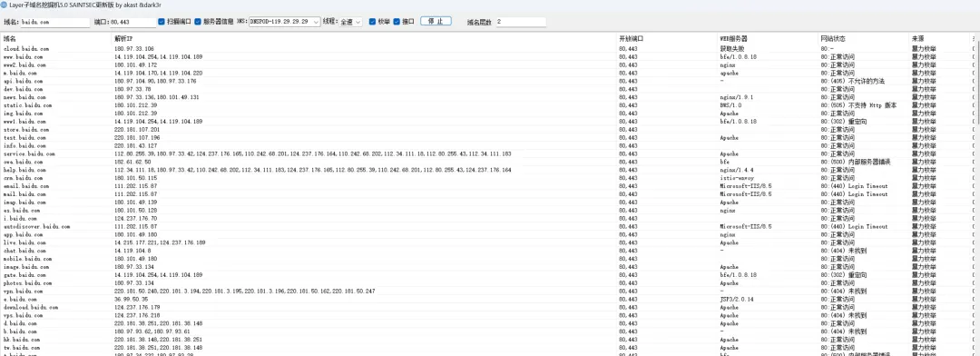Select the store.baidu.com row
The height and width of the screenshot is (356, 980).
[487, 129]
